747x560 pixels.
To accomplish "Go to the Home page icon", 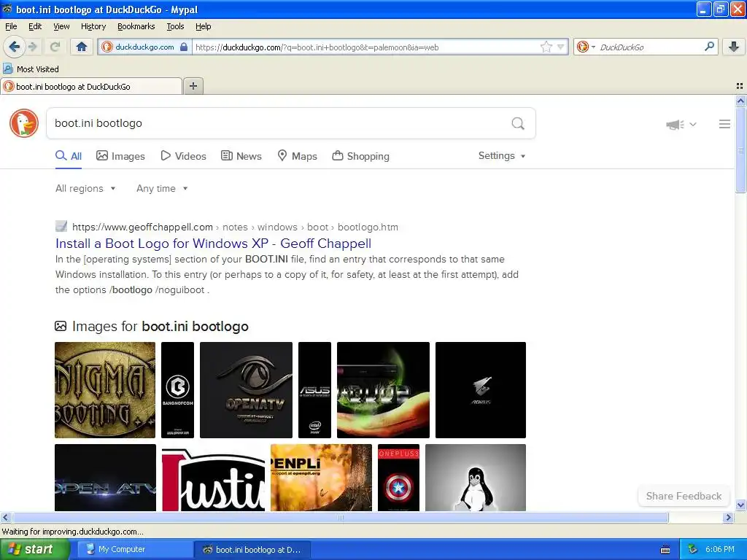I will pos(82,47).
